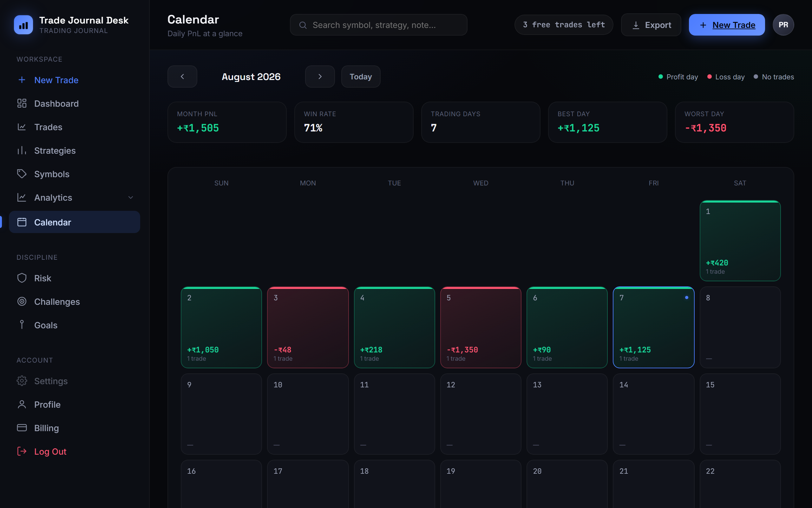Select August 4 cell with +₹218

coord(394,327)
